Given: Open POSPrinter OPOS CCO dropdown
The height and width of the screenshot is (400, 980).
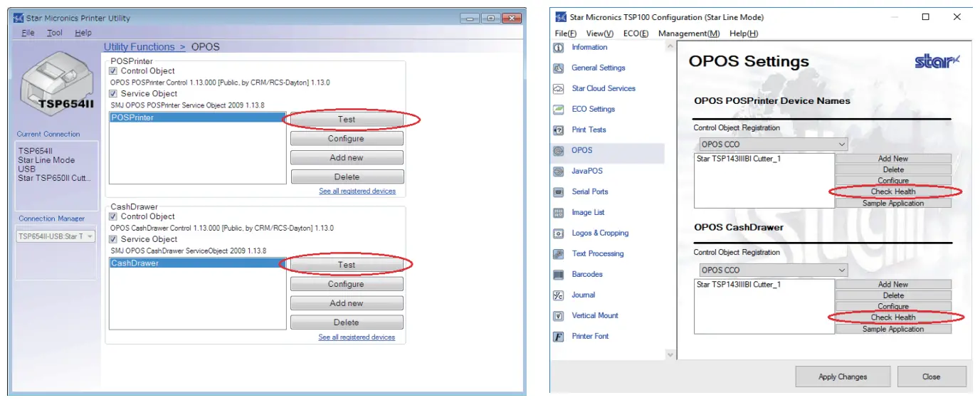Looking at the screenshot, I should pos(773,144).
